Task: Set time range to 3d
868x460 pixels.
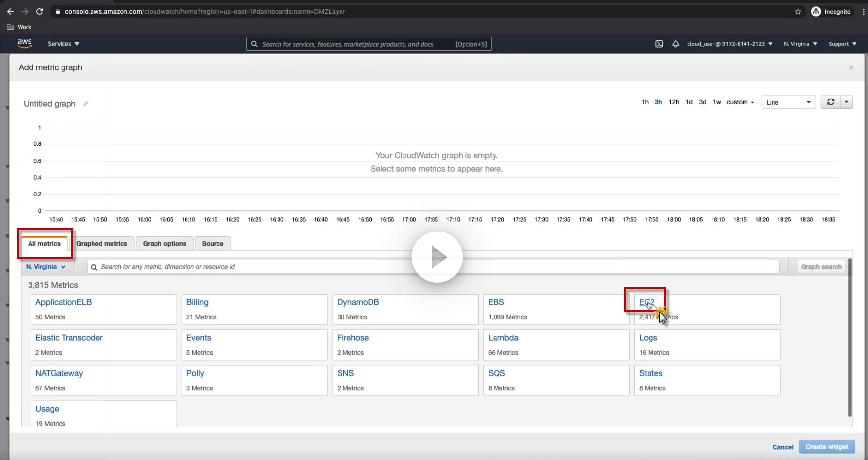Action: click(703, 102)
